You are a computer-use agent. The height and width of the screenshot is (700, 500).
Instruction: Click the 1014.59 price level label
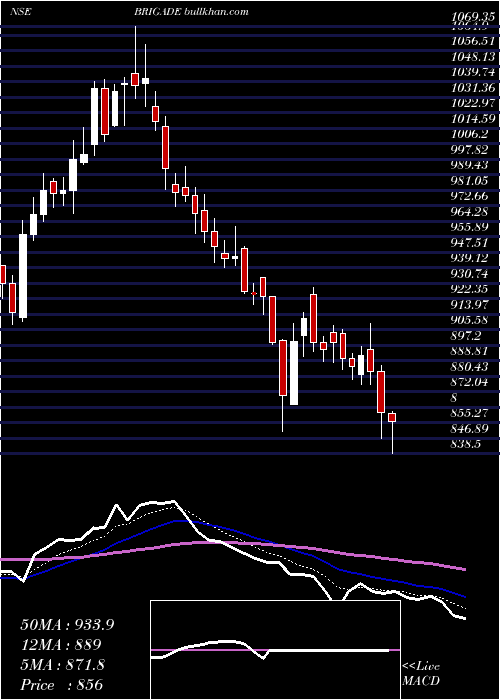point(474,119)
